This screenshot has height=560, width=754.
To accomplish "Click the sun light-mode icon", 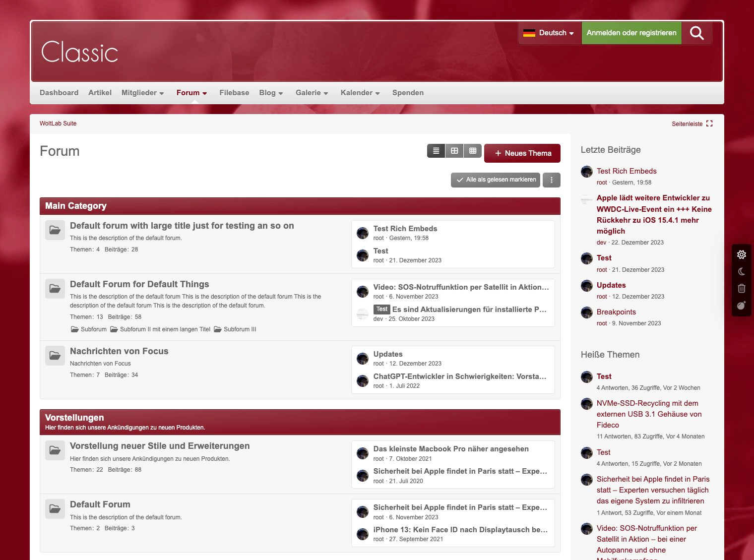I will 742,254.
